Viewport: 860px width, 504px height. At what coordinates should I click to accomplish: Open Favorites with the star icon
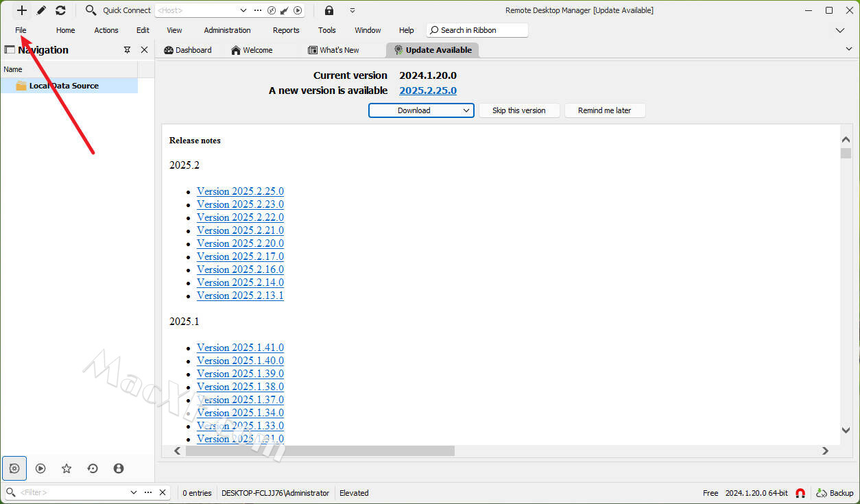coord(67,468)
